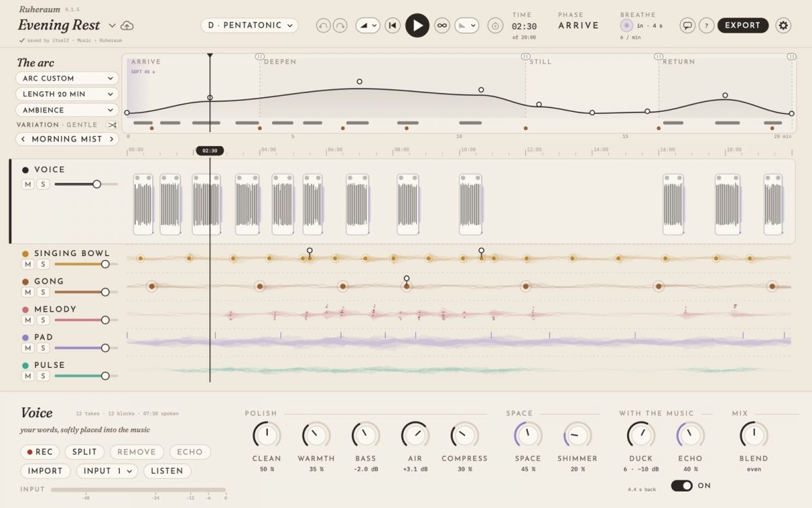Solo the Singing Bowl track
The width and height of the screenshot is (812, 508).
pos(43,264)
